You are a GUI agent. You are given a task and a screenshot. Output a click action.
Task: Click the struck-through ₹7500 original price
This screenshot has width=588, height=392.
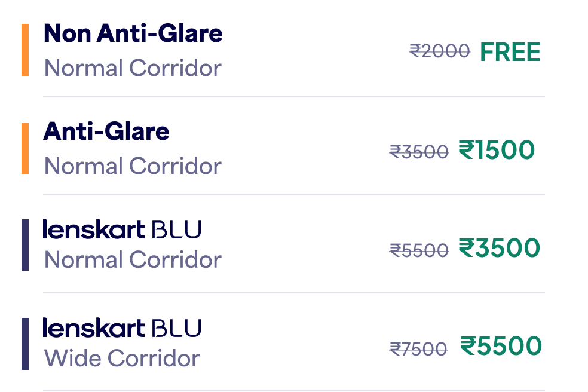(418, 348)
